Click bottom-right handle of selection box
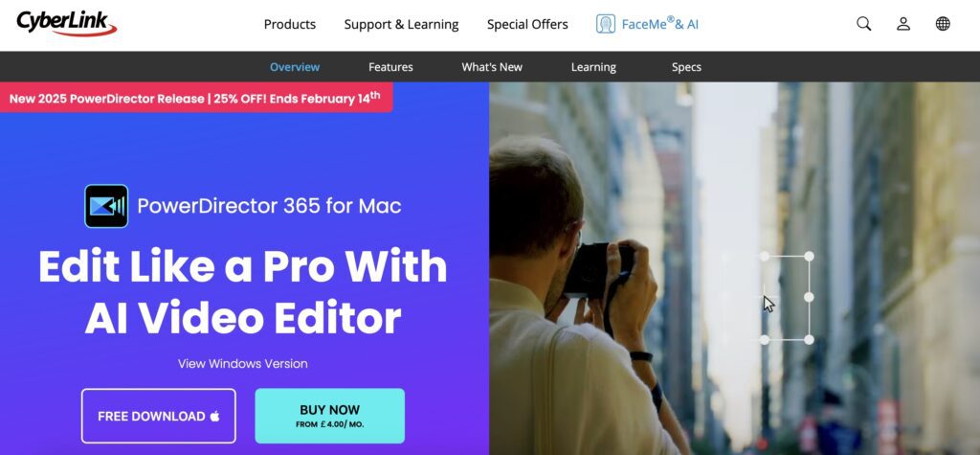980x455 pixels. click(x=809, y=340)
